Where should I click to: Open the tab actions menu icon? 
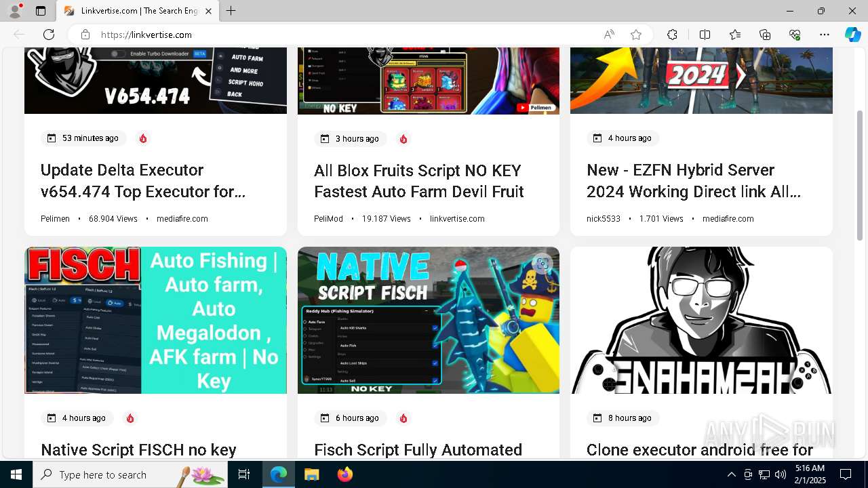(x=41, y=11)
